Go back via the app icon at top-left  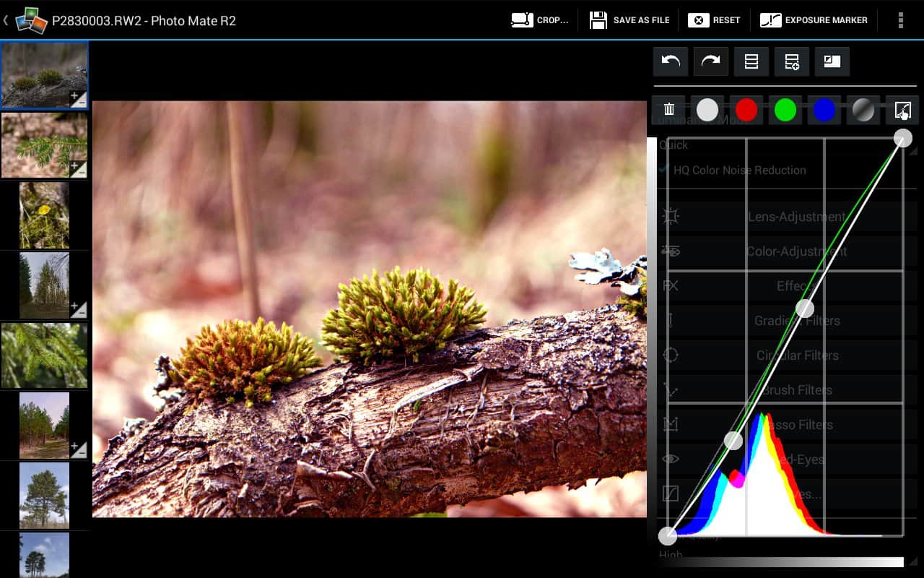coord(30,20)
